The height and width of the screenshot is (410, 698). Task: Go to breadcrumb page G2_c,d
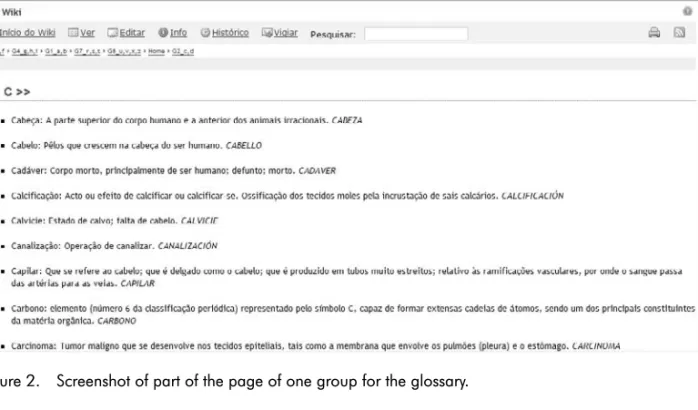pyautogui.click(x=183, y=51)
